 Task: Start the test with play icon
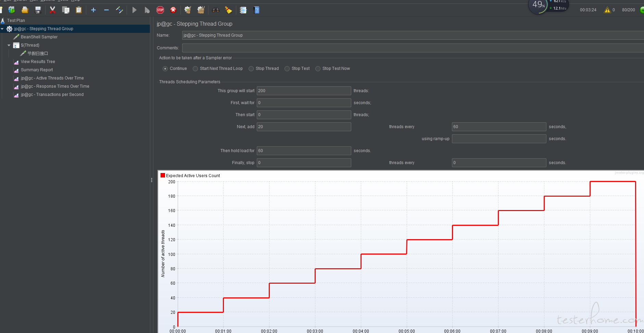point(134,10)
